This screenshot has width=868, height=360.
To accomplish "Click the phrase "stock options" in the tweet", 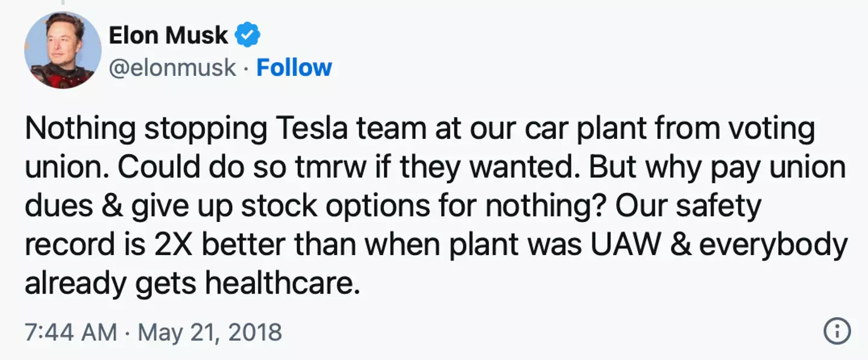I will tap(310, 206).
